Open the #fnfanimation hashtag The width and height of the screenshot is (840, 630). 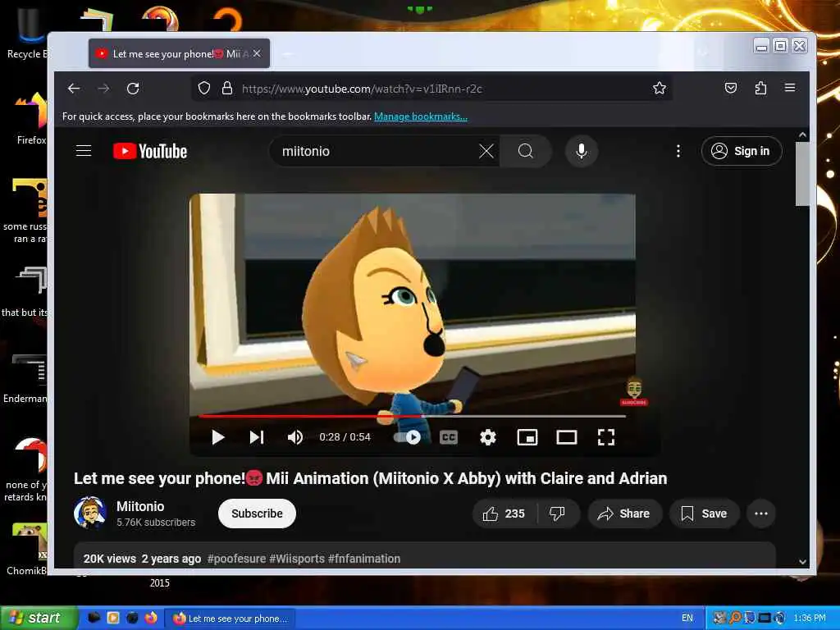tap(364, 559)
